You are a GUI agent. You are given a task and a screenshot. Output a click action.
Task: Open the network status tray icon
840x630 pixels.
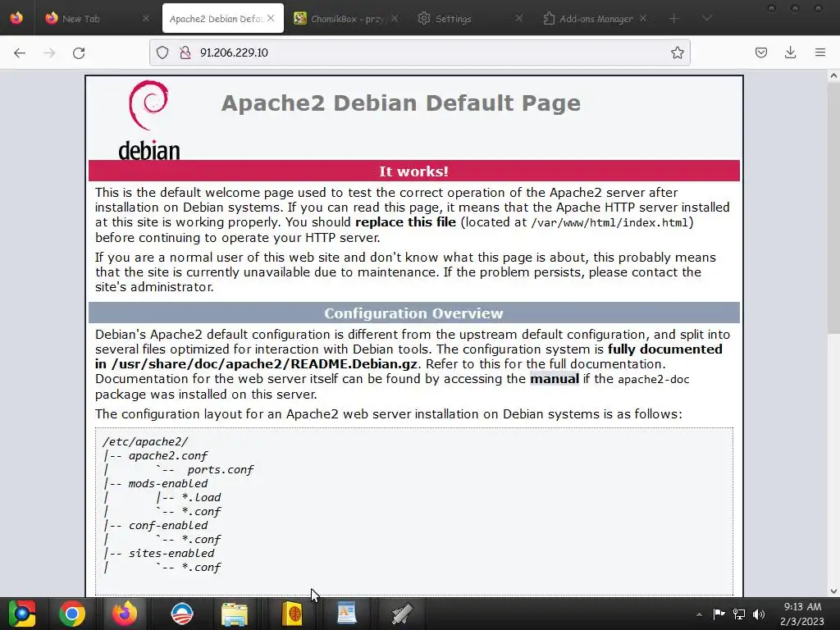(x=739, y=614)
